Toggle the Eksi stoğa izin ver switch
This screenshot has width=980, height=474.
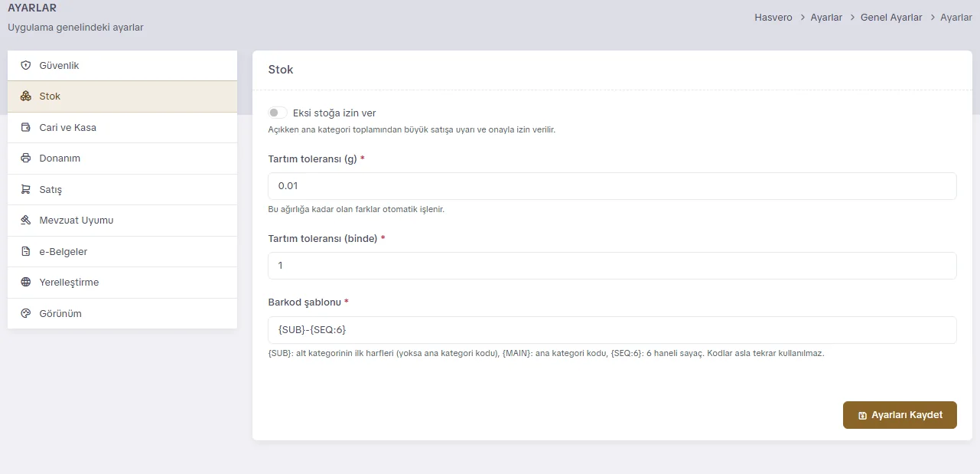(278, 113)
